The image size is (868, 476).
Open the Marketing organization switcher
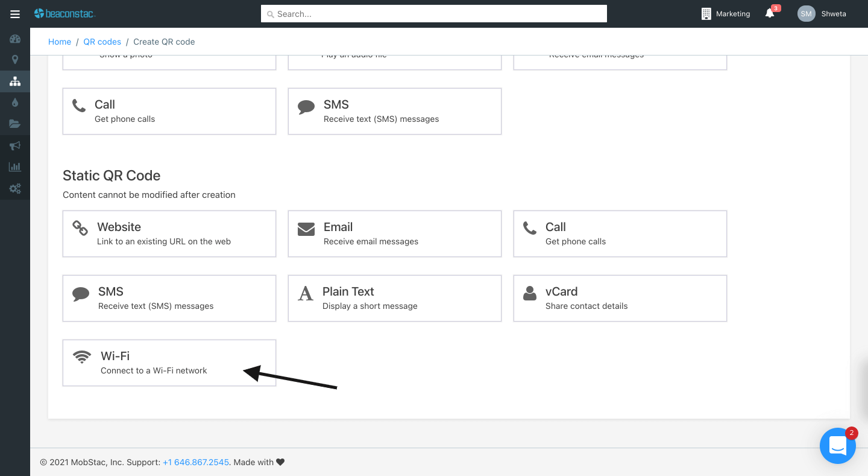click(x=726, y=14)
